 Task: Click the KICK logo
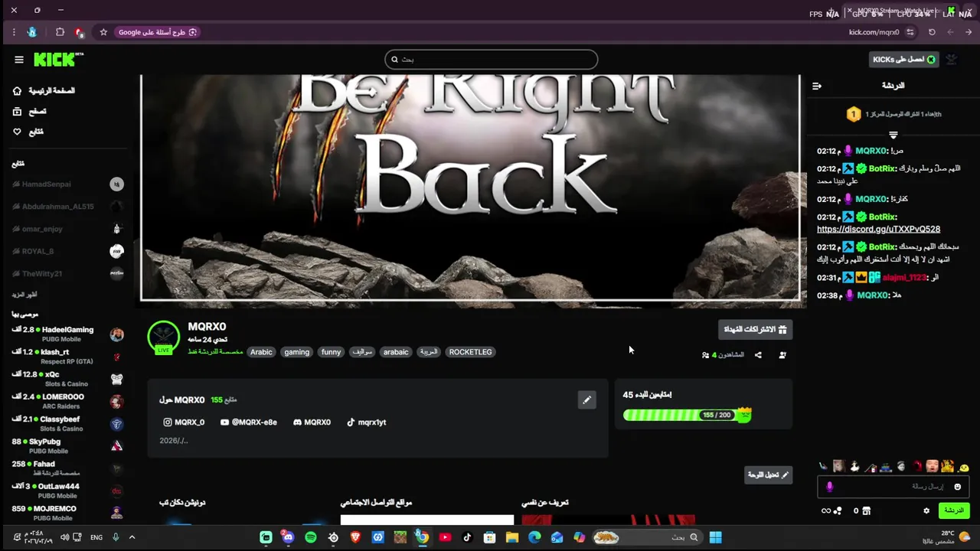(x=59, y=60)
